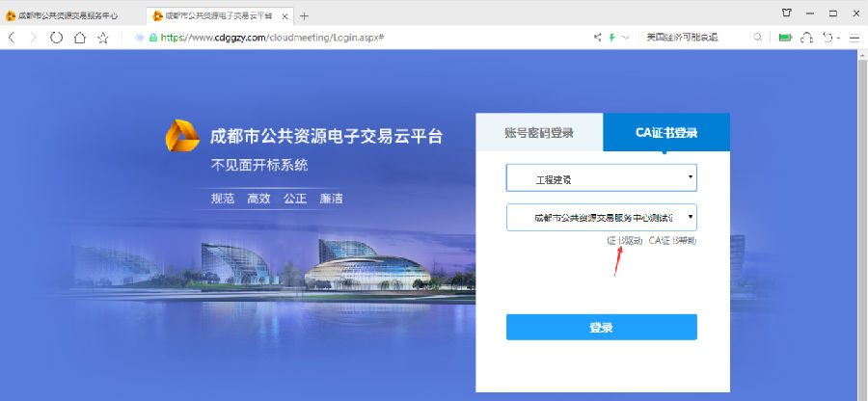
Task: Open the CA证书帮助 link
Action: point(672,241)
